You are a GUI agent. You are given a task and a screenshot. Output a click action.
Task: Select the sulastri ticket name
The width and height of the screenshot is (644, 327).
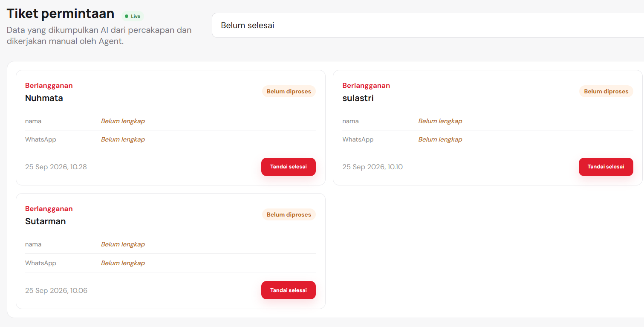pos(358,98)
